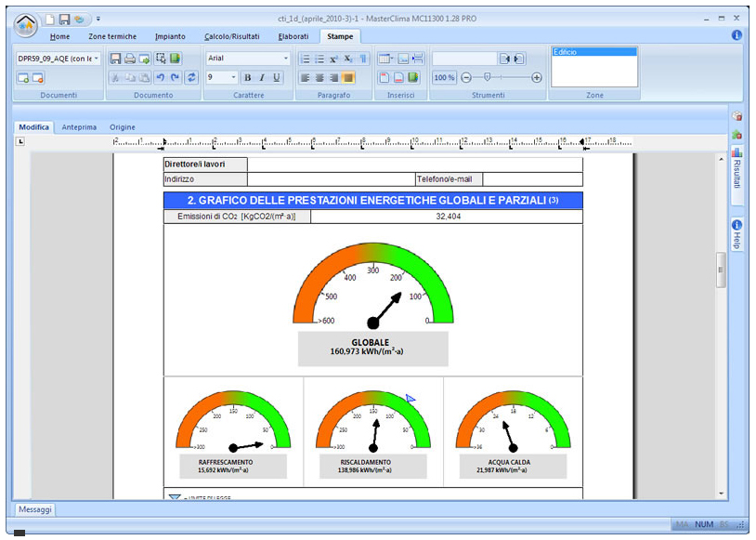Click the green book icon in the Inserisci group
This screenshot has width=756, height=540.
click(413, 77)
